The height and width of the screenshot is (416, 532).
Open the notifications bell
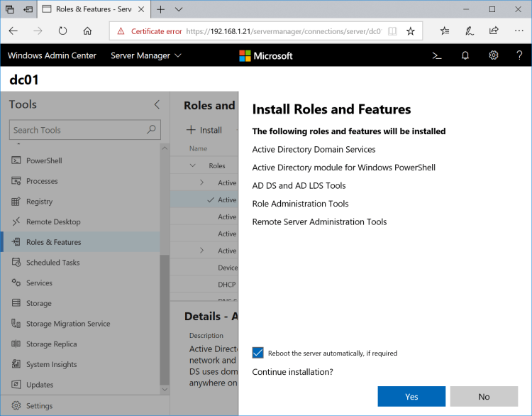465,55
